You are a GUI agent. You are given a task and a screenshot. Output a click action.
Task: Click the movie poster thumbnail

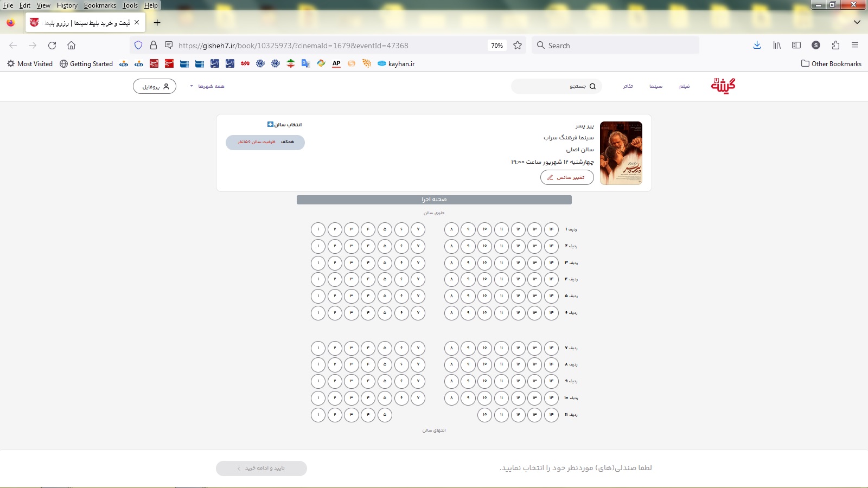(621, 153)
